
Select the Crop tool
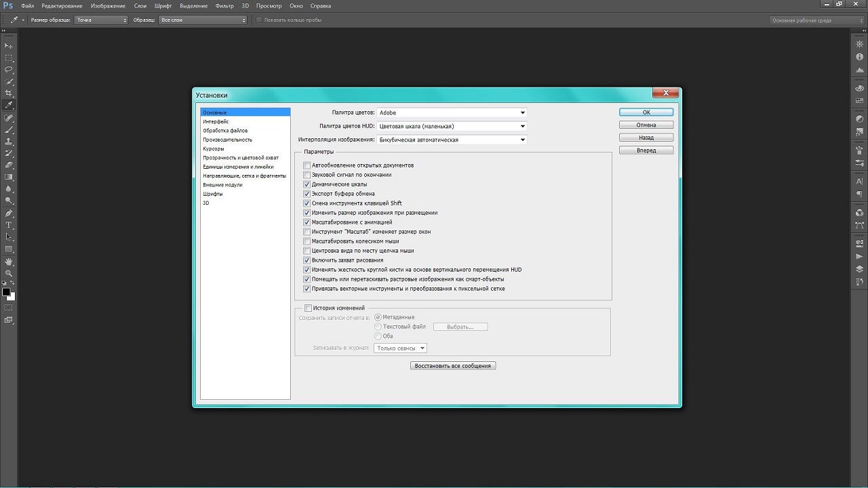pos(9,93)
